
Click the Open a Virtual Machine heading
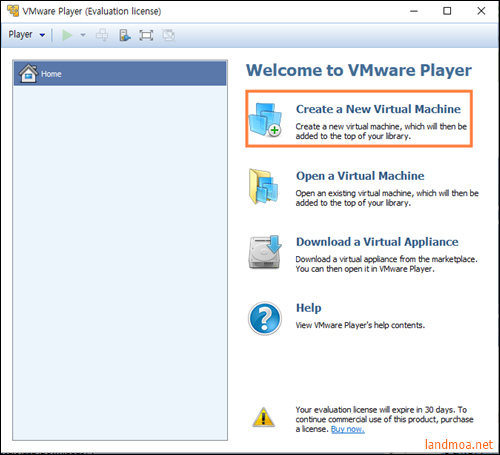pyautogui.click(x=360, y=176)
